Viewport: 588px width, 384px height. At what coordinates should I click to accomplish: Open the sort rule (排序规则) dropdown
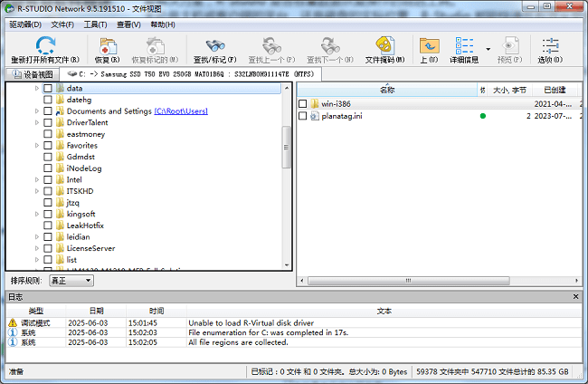[71, 281]
